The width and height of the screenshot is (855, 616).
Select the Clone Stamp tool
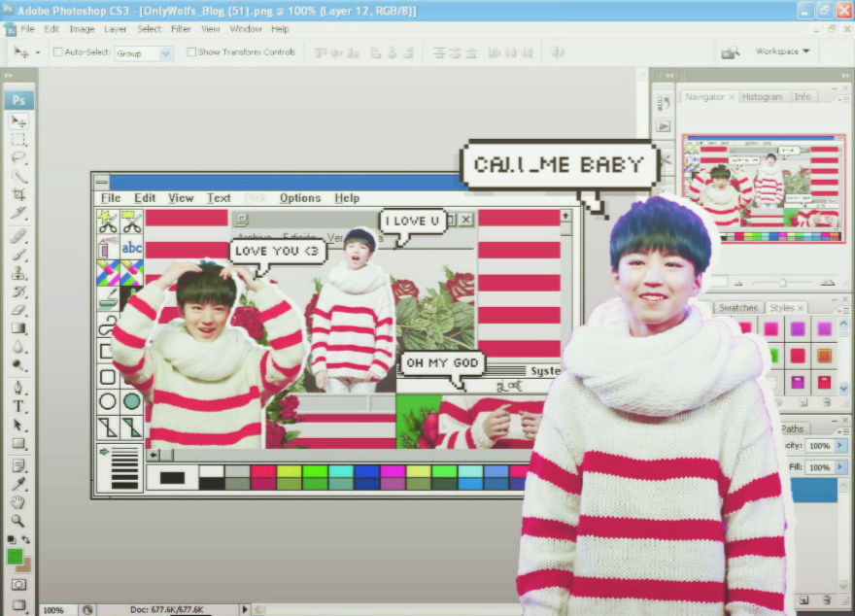click(x=18, y=273)
